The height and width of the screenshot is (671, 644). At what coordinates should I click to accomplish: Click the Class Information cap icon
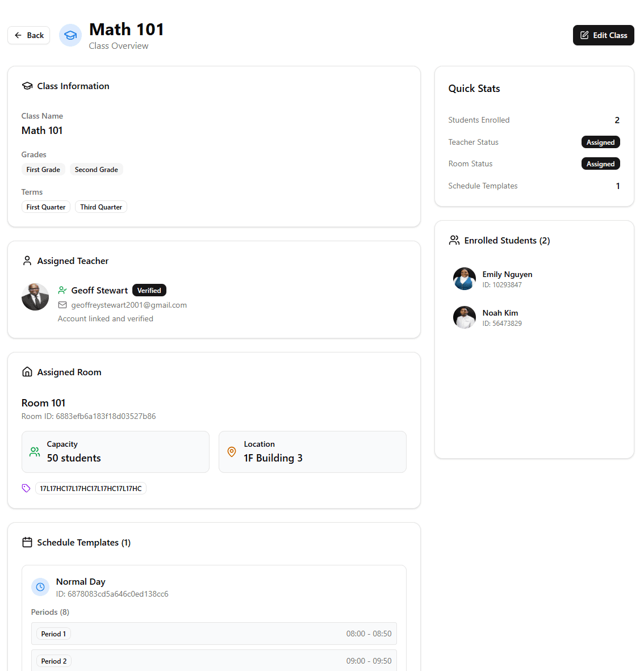(x=27, y=86)
